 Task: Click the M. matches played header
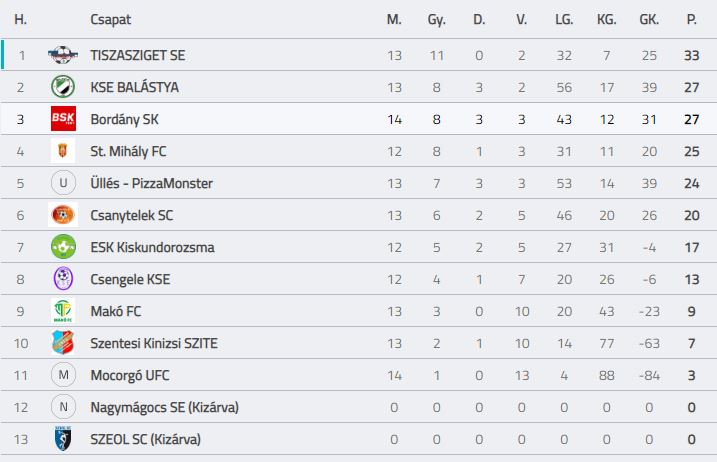(394, 20)
